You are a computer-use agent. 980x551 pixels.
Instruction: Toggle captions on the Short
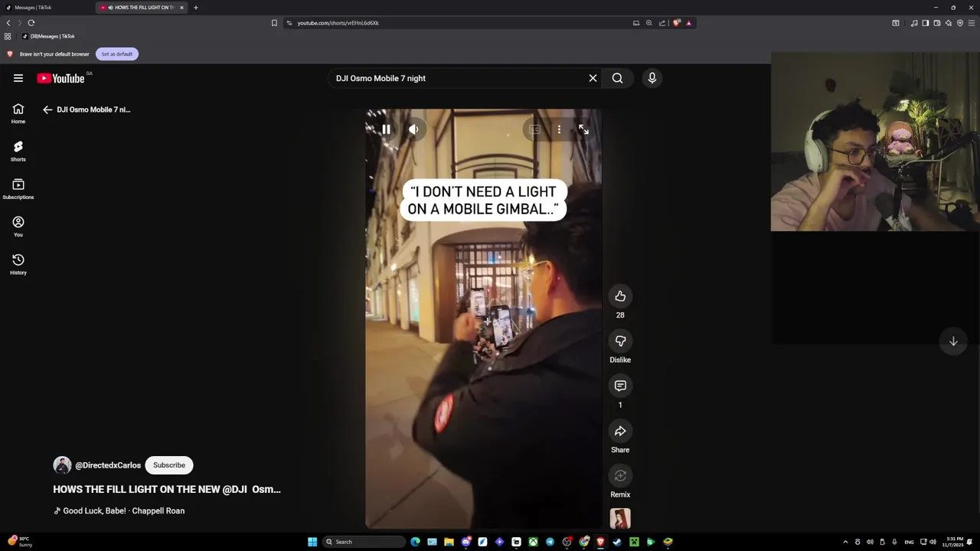[x=534, y=129]
